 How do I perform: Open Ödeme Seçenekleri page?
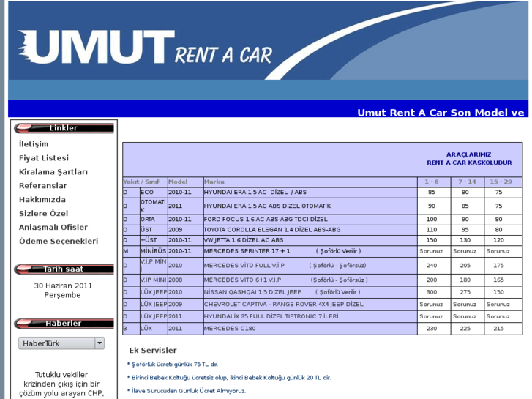[x=59, y=241]
